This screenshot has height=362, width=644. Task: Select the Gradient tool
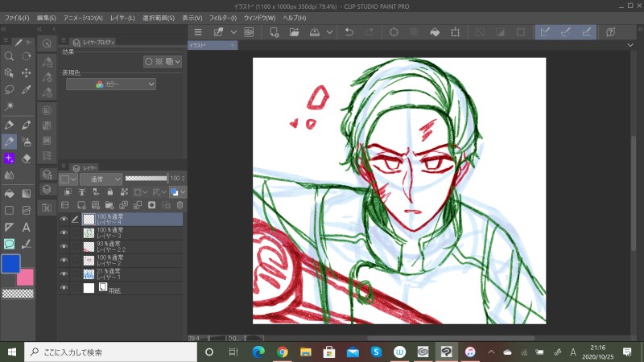tap(27, 193)
